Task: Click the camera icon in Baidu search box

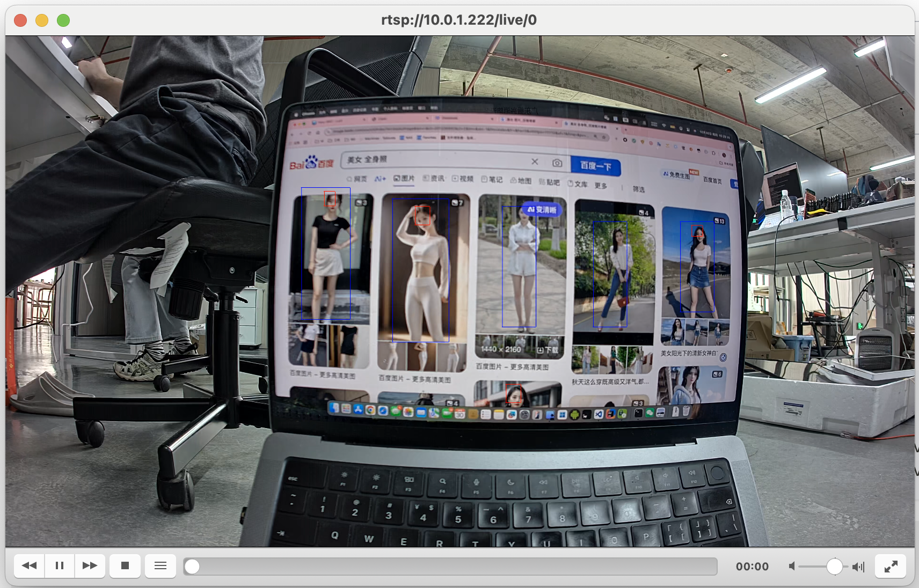Action: point(557,163)
